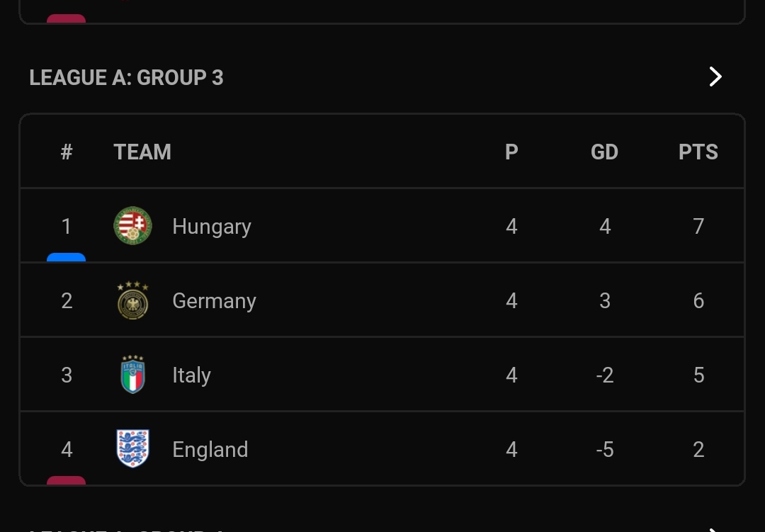The width and height of the screenshot is (765, 532).
Task: Tap the England three lions crest
Action: pos(133,449)
